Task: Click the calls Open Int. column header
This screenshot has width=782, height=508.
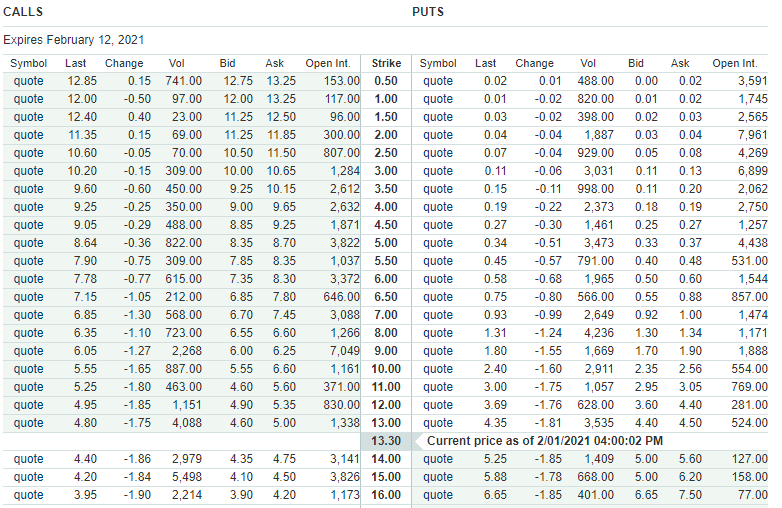Action: pyautogui.click(x=328, y=63)
